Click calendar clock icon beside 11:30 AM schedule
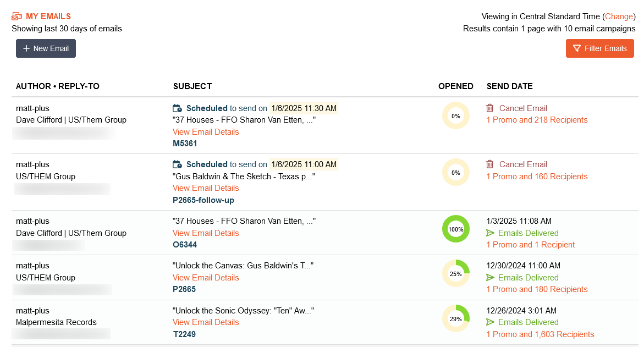The width and height of the screenshot is (644, 347). [x=177, y=108]
